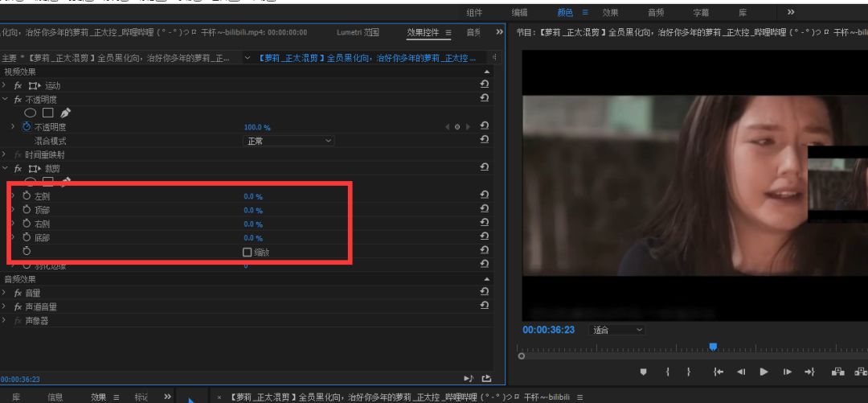Screen dimensions: 868x403
Task: Play the program monitor video
Action: [764, 372]
